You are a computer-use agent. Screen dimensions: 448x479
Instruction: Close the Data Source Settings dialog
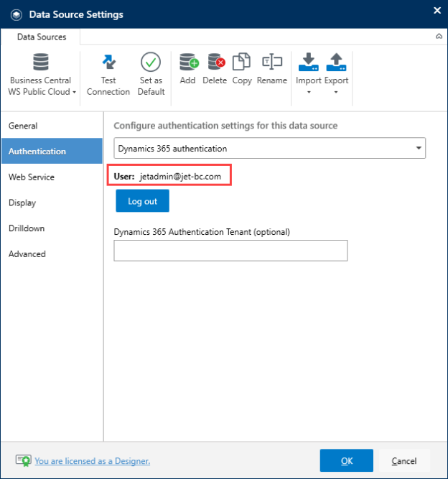point(437,10)
